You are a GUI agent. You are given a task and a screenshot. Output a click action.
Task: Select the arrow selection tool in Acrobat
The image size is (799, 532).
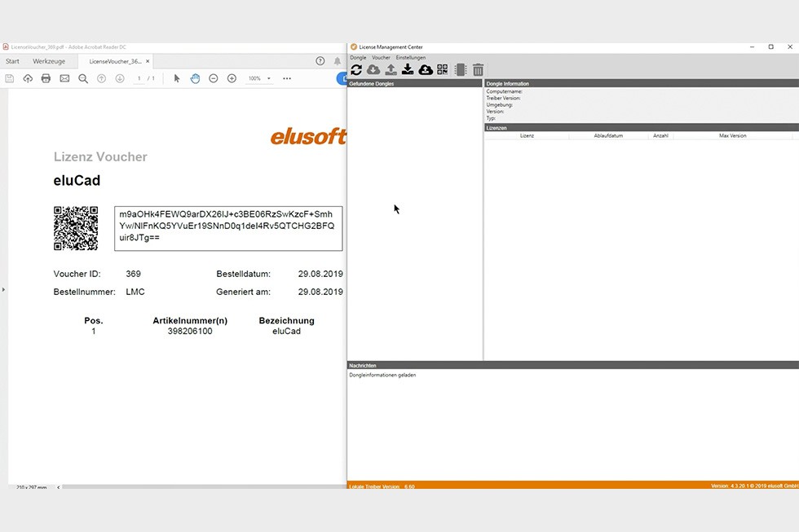point(176,78)
